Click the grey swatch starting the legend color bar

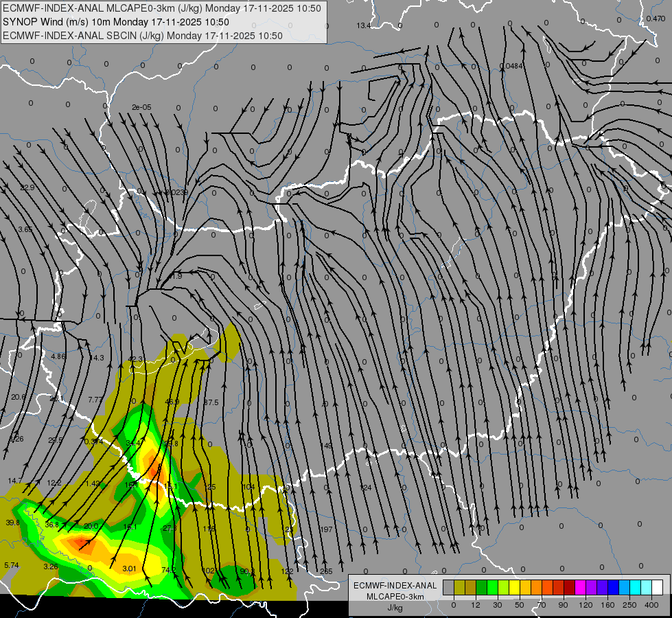pos(449,587)
